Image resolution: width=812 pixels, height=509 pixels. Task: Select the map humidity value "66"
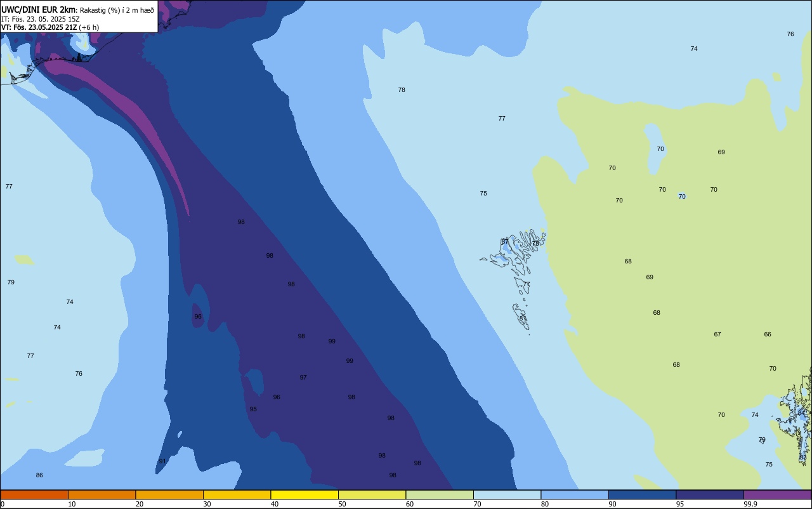click(x=768, y=334)
